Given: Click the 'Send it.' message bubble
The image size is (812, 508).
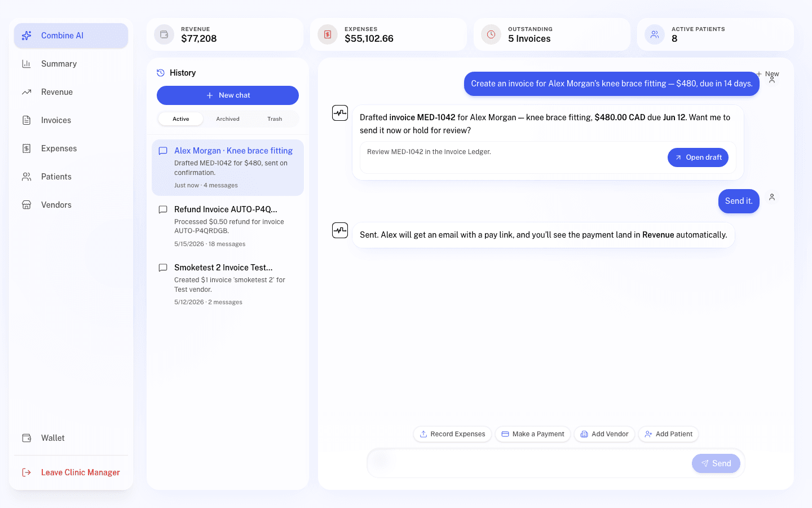Looking at the screenshot, I should 739,201.
